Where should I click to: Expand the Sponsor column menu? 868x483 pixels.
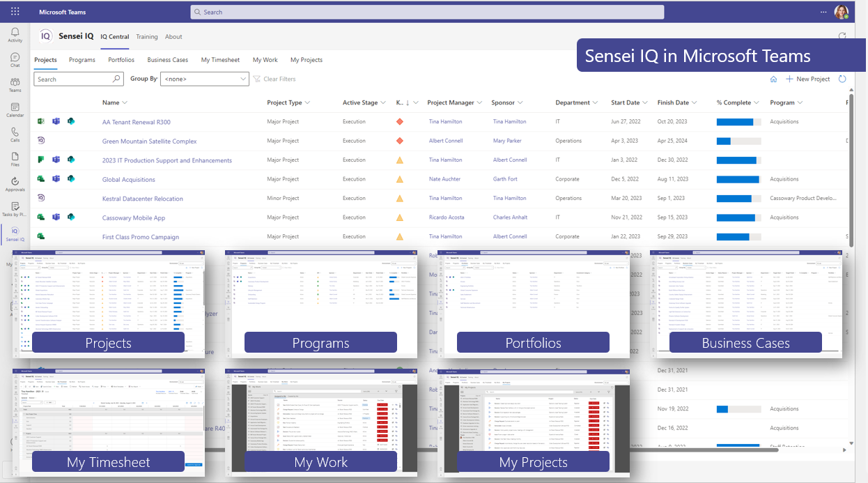pyautogui.click(x=520, y=103)
